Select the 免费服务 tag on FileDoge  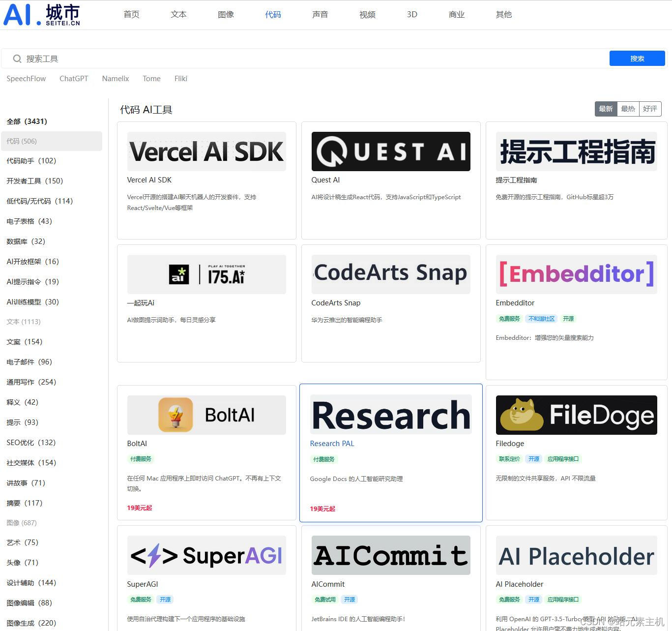pyautogui.click(x=509, y=459)
